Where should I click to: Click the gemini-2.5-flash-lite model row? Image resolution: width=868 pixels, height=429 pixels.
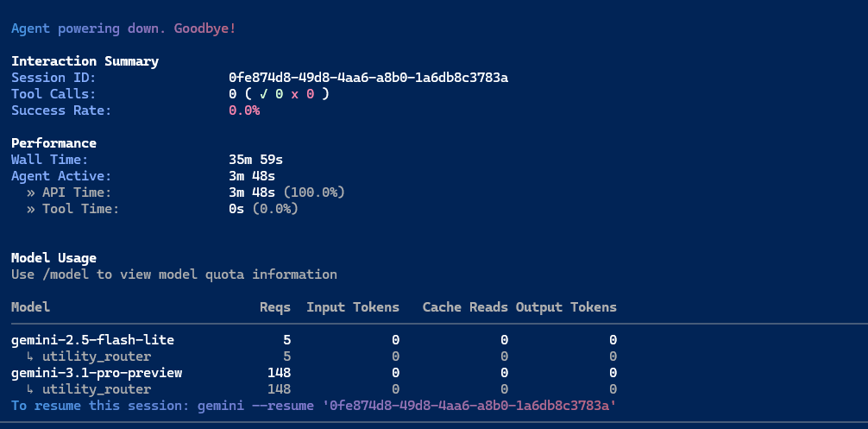tap(314, 340)
